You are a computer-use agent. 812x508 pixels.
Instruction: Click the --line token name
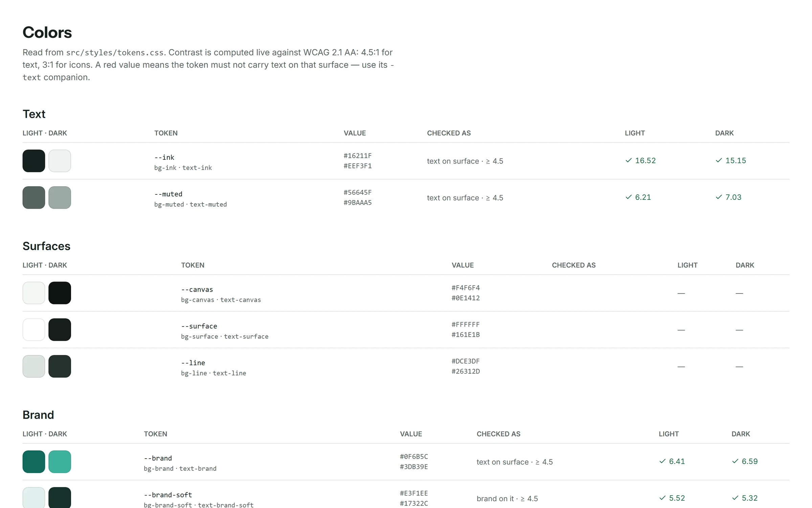click(x=193, y=363)
